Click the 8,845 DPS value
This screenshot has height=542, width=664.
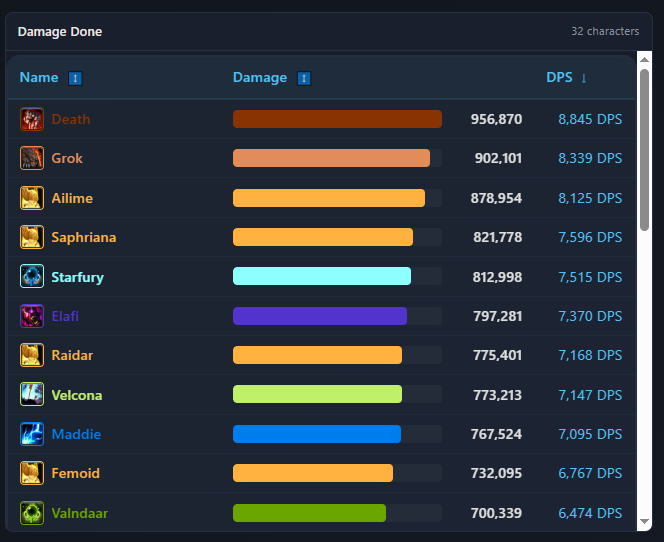pyautogui.click(x=590, y=119)
